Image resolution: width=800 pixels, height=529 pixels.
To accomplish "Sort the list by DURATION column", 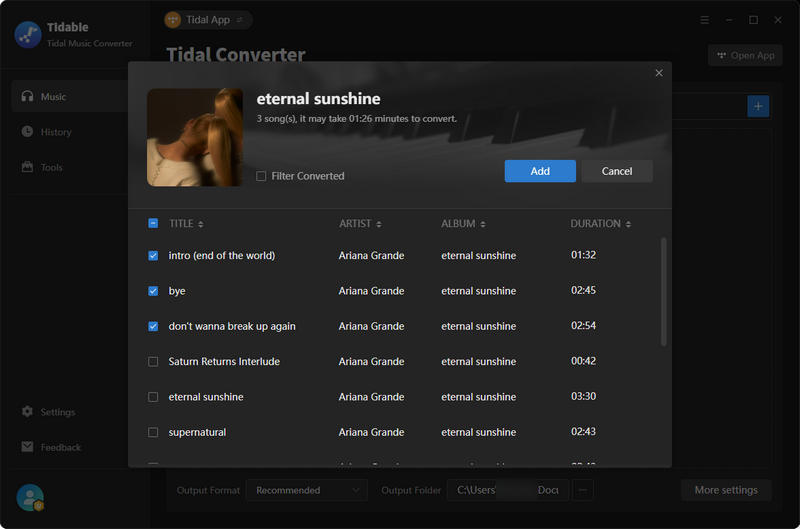I will pos(601,223).
